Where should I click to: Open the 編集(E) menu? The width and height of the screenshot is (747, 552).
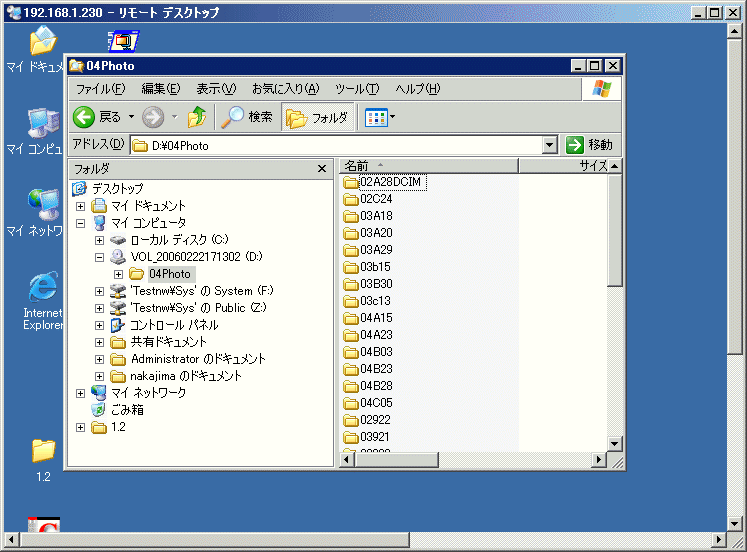pos(161,89)
